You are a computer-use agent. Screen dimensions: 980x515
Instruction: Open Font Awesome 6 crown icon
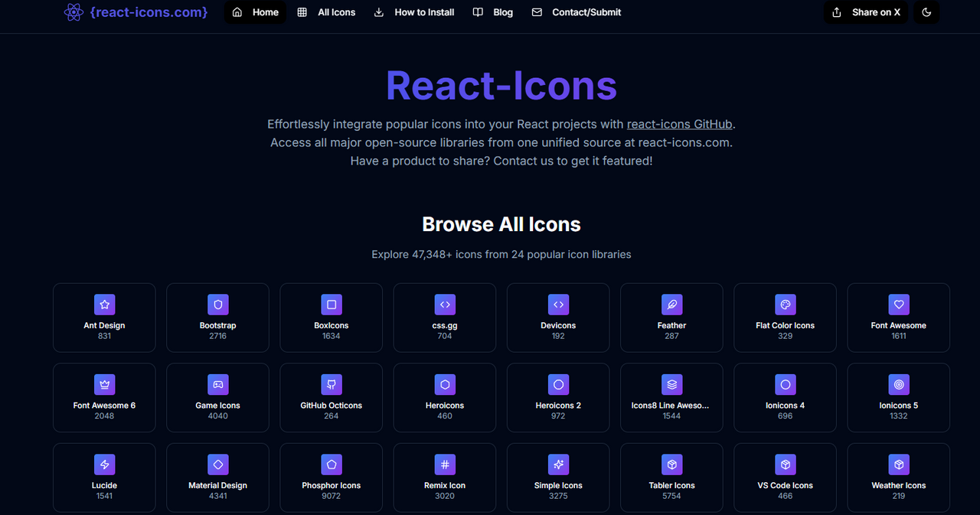click(104, 385)
